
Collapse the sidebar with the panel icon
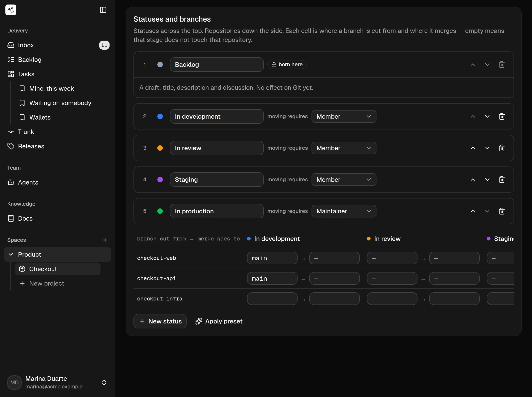coord(103,10)
